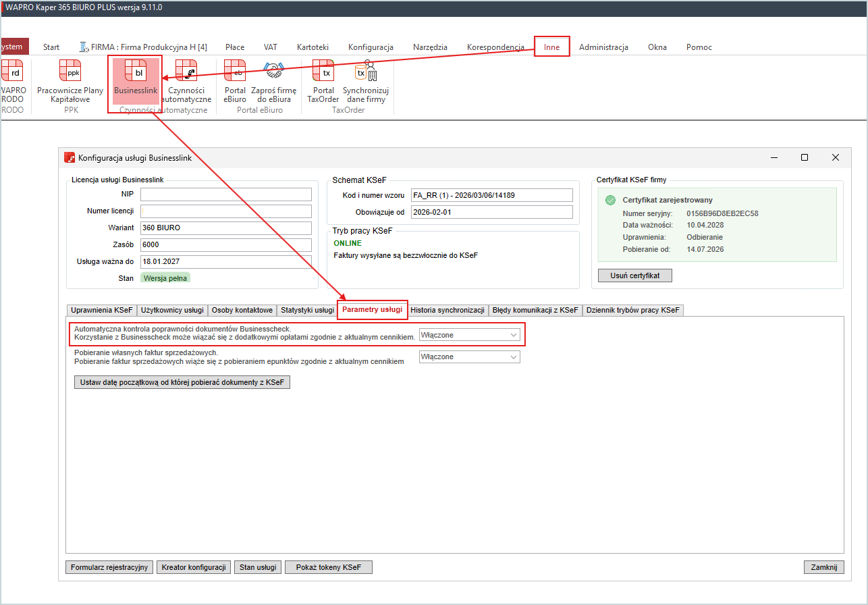Click the Odbieranie permissions value

705,238
